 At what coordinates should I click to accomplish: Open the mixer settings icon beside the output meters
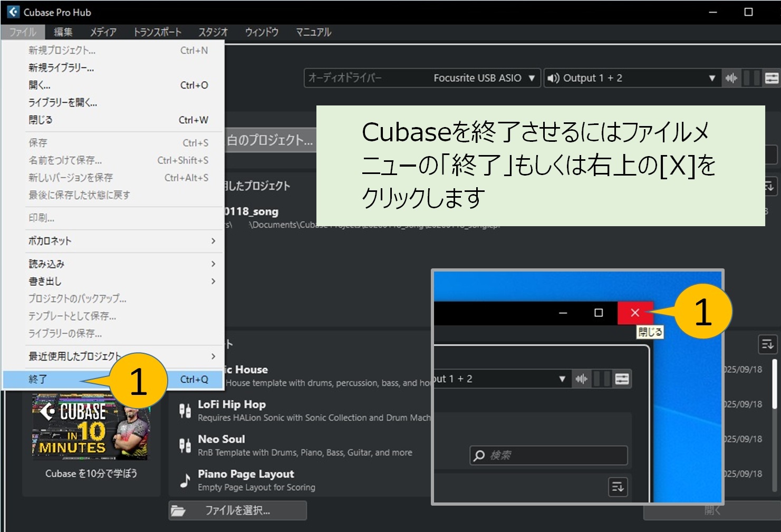tap(771, 78)
